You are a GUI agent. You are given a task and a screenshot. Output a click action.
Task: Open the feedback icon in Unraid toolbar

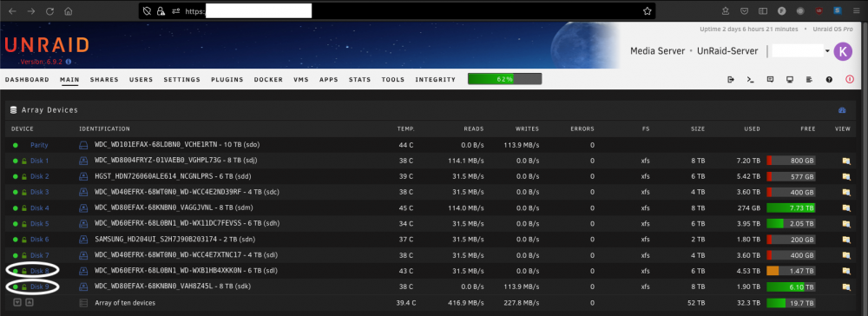pyautogui.click(x=770, y=80)
